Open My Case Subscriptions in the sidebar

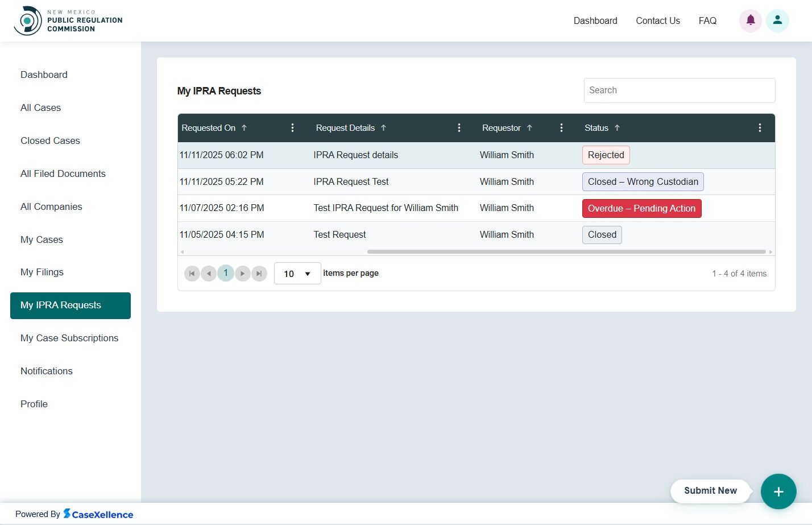(x=69, y=338)
